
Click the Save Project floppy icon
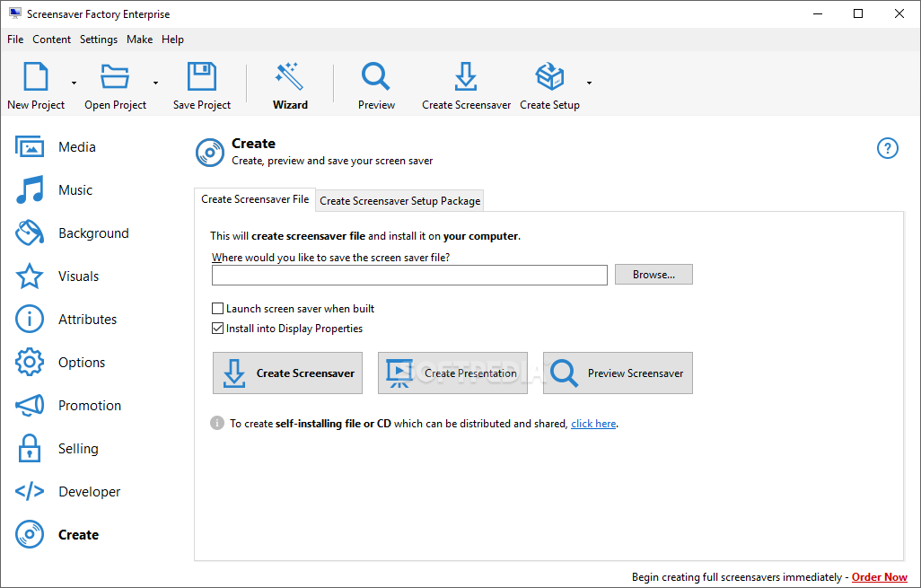click(201, 76)
